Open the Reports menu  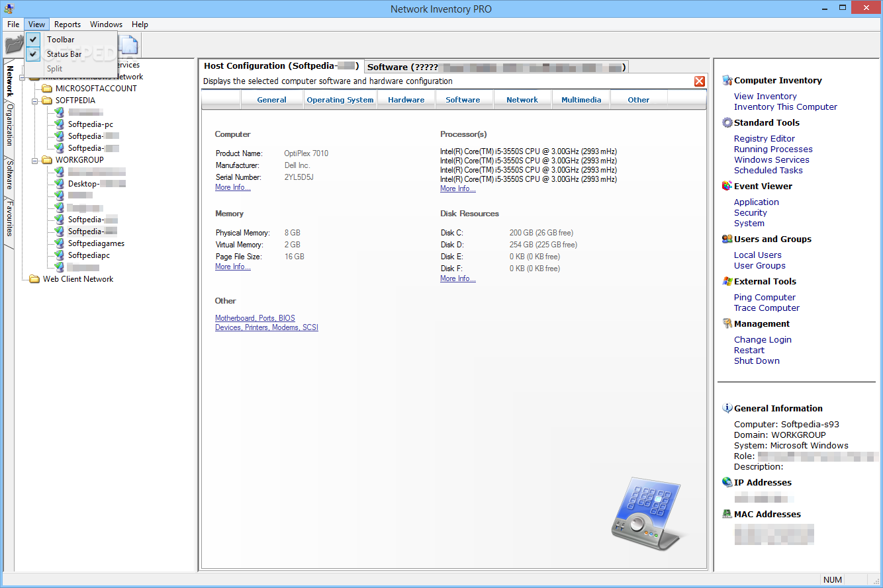click(68, 24)
